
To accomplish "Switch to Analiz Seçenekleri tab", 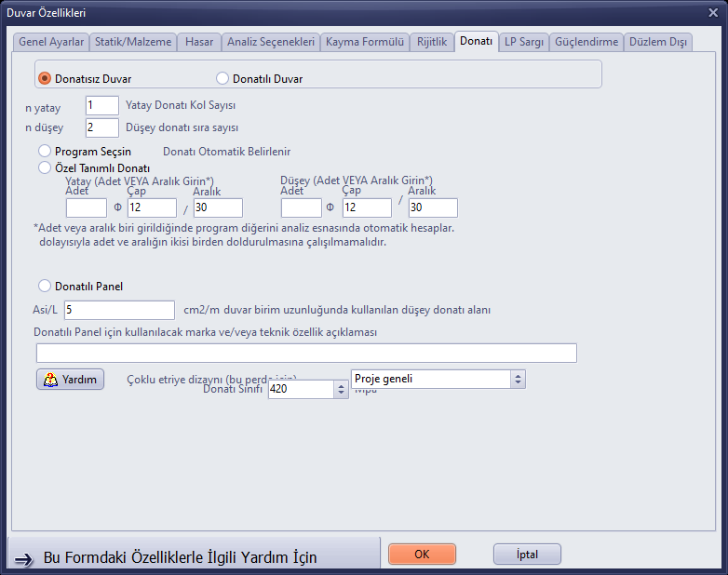I will click(271, 42).
